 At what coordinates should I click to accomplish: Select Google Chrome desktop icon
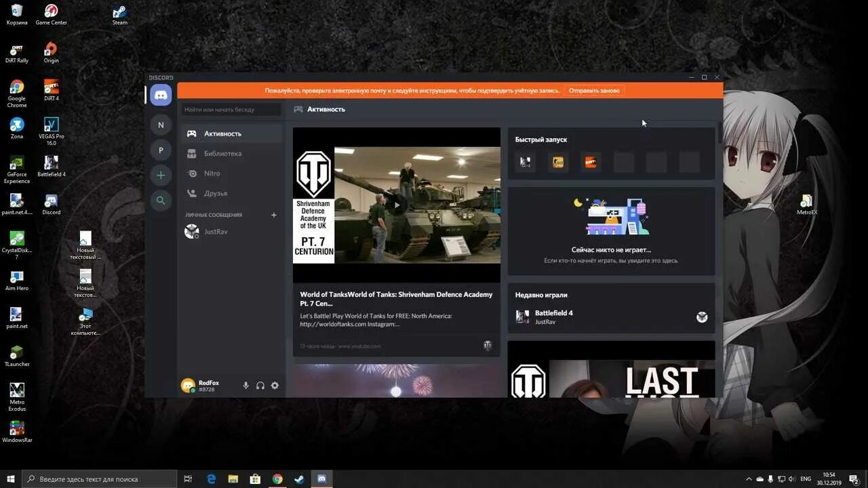[x=17, y=93]
